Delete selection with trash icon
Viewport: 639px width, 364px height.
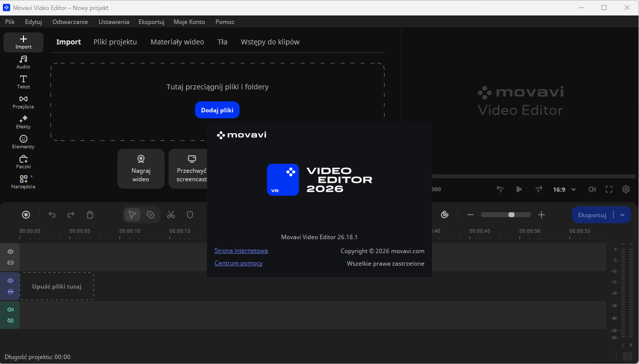click(90, 215)
